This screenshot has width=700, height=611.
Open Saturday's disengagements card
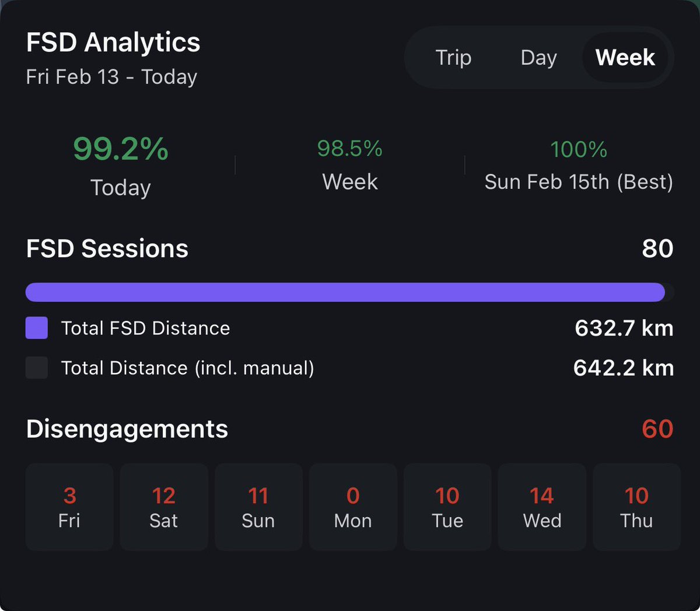point(164,507)
